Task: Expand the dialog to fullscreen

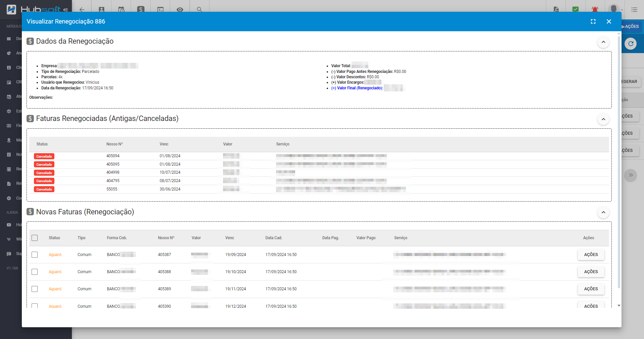Action: [593, 22]
